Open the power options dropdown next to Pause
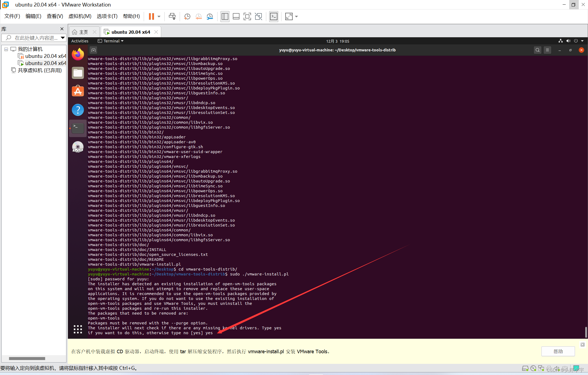Image resolution: width=588 pixels, height=375 pixels. click(x=159, y=17)
